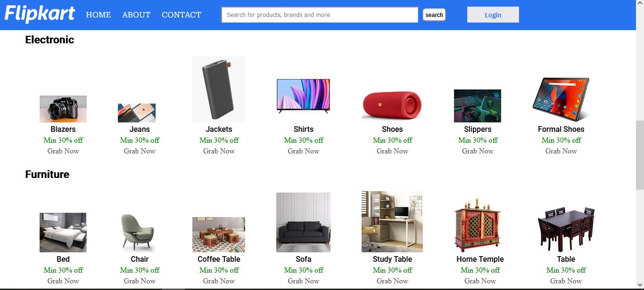This screenshot has width=644, height=290.
Task: Navigate to the HOME menu item
Action: tap(98, 15)
